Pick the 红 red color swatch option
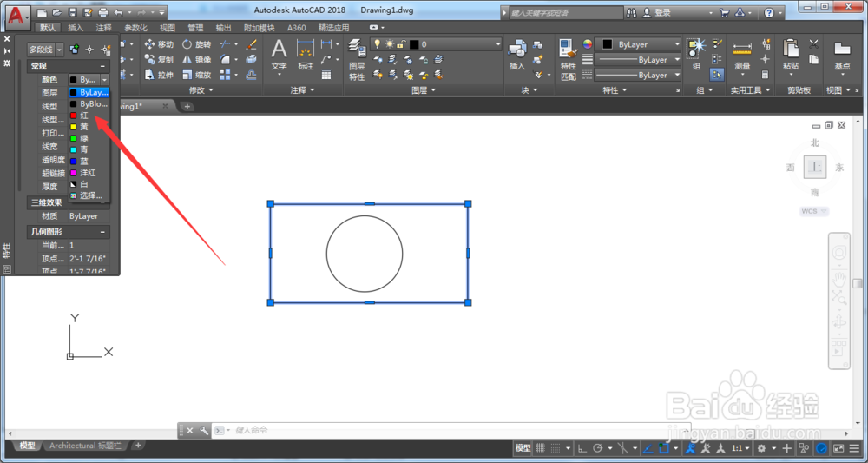This screenshot has height=463, width=868. 89,116
